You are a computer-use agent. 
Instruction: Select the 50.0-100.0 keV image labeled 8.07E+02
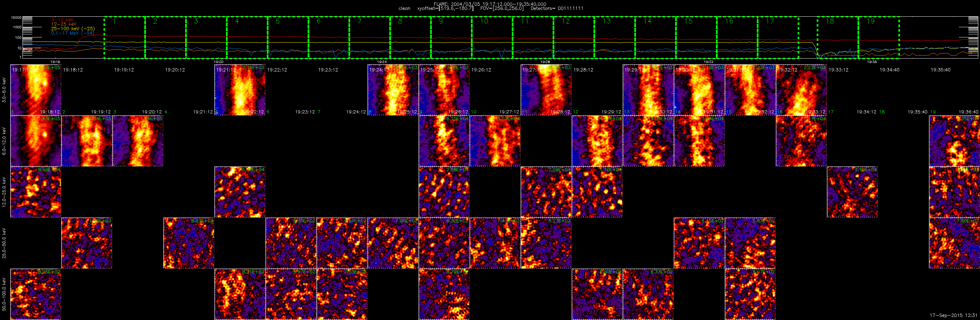click(x=750, y=294)
